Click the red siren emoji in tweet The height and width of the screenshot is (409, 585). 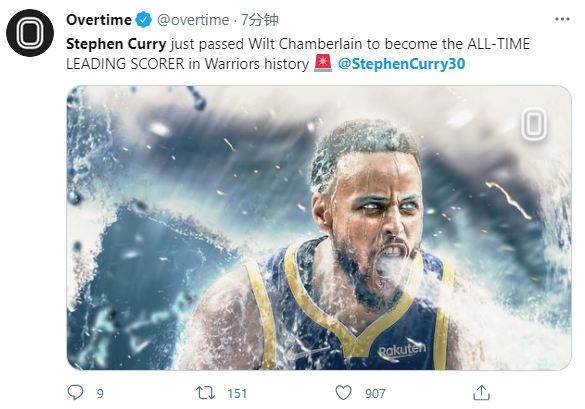(x=323, y=63)
